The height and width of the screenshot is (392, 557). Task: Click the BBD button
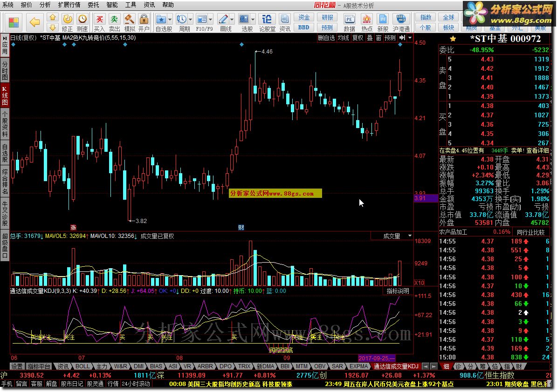point(304,27)
